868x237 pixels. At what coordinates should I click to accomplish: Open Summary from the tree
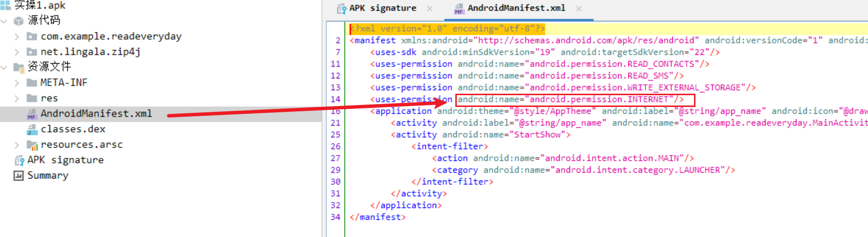pos(48,176)
